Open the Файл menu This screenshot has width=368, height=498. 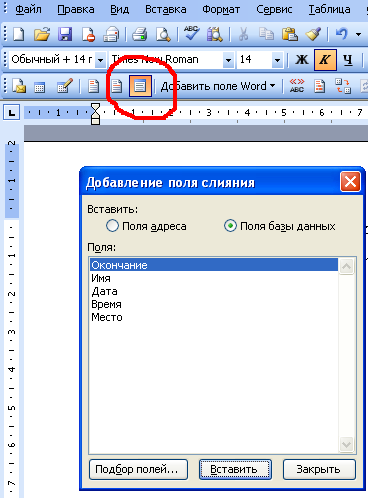[28, 9]
